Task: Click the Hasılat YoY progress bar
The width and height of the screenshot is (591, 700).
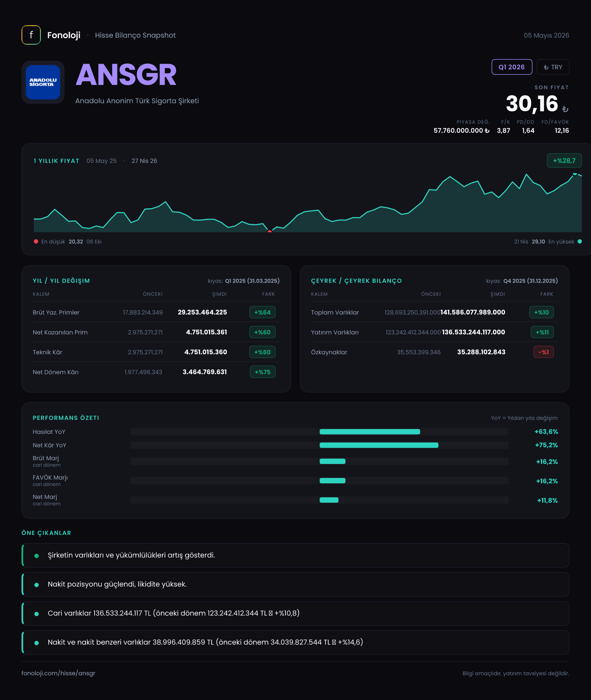Action: [320, 432]
